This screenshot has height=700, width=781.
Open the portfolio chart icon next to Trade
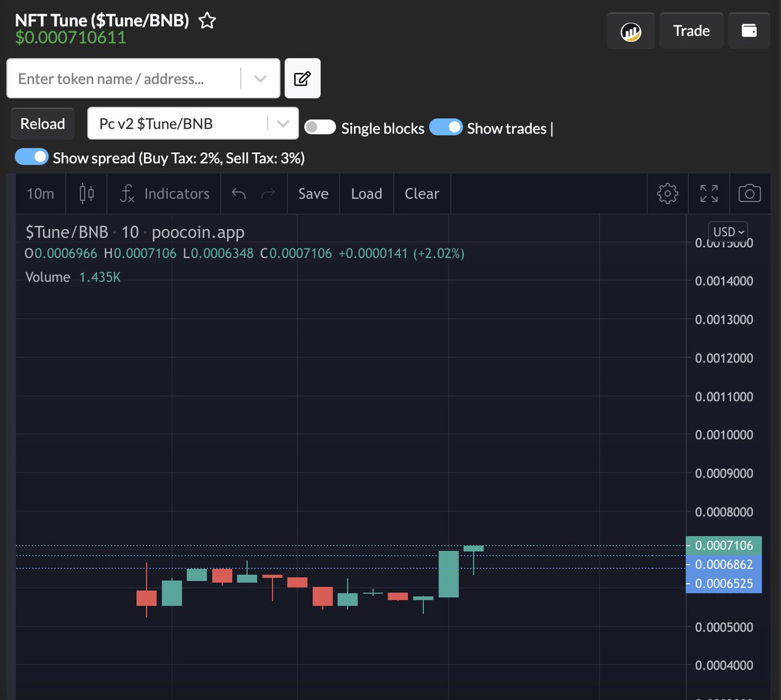pyautogui.click(x=630, y=30)
